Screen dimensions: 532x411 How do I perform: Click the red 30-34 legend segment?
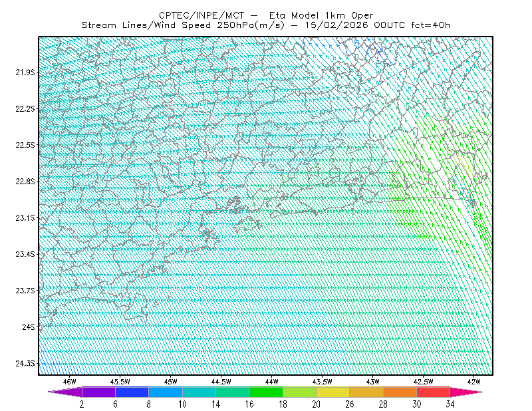pos(434,392)
